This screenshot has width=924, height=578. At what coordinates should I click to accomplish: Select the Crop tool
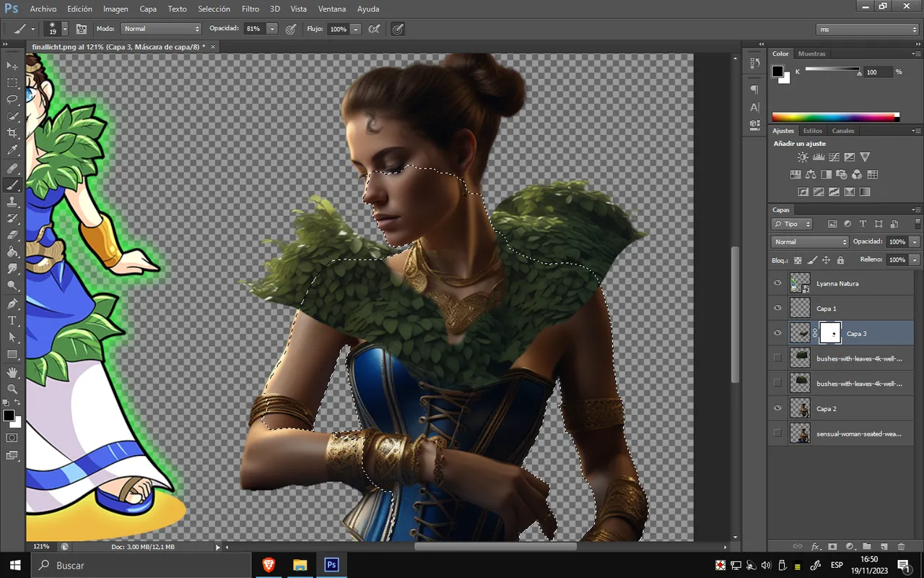(12, 134)
